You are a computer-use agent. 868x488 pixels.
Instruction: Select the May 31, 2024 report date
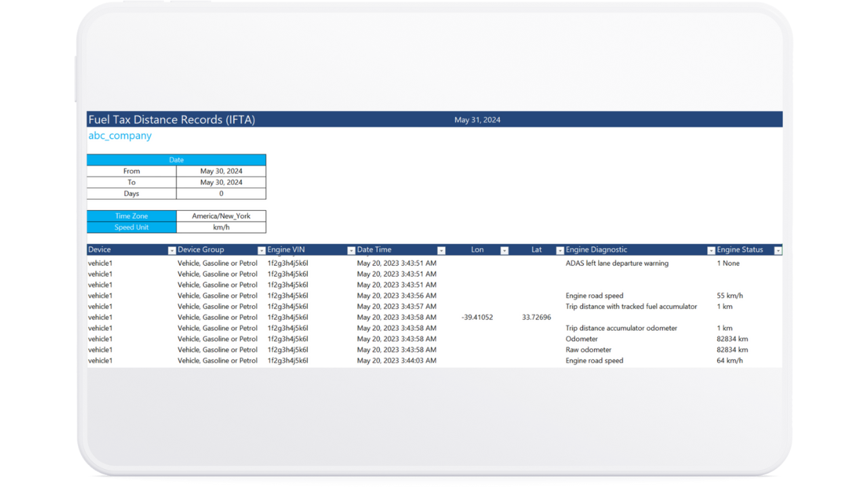click(x=477, y=120)
